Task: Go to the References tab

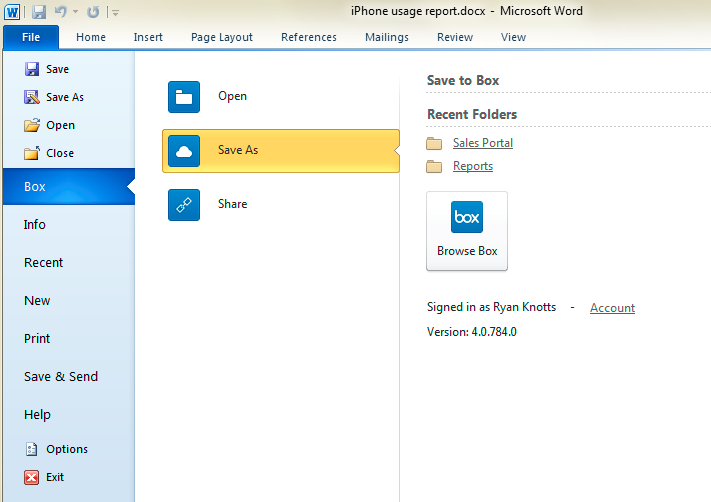Action: (309, 37)
